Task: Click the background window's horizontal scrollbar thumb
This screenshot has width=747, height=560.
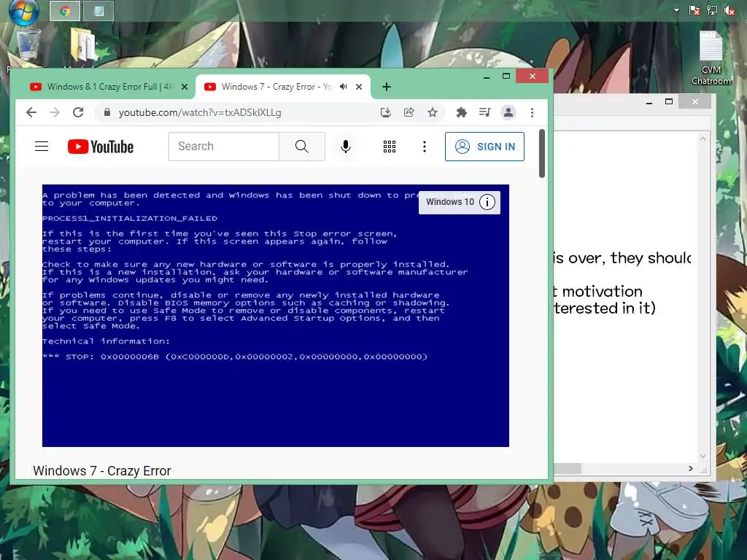Action: click(567, 469)
